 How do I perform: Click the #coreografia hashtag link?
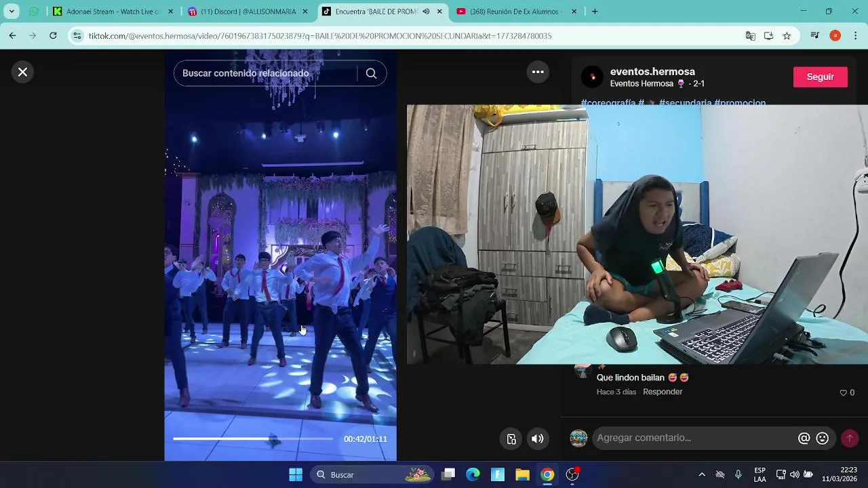[608, 103]
